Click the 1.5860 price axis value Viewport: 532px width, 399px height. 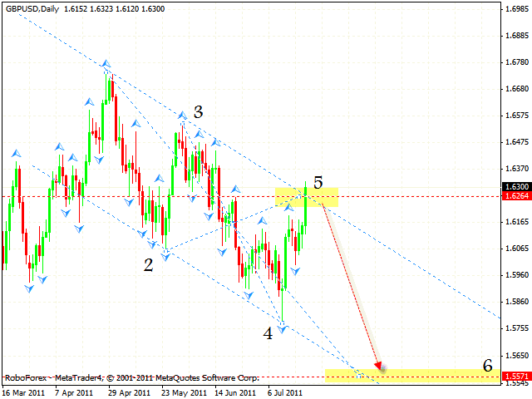517,301
